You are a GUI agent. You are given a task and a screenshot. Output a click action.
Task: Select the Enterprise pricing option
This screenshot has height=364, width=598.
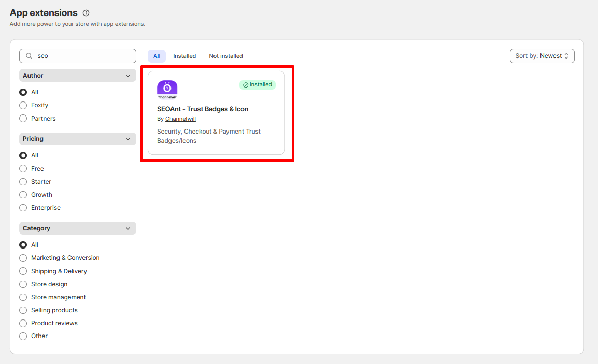[x=23, y=208]
